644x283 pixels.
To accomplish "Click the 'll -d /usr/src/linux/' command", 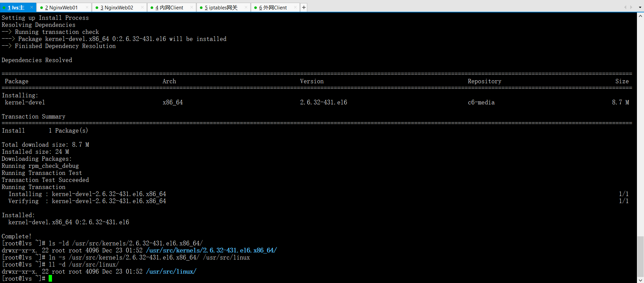I will (84, 264).
